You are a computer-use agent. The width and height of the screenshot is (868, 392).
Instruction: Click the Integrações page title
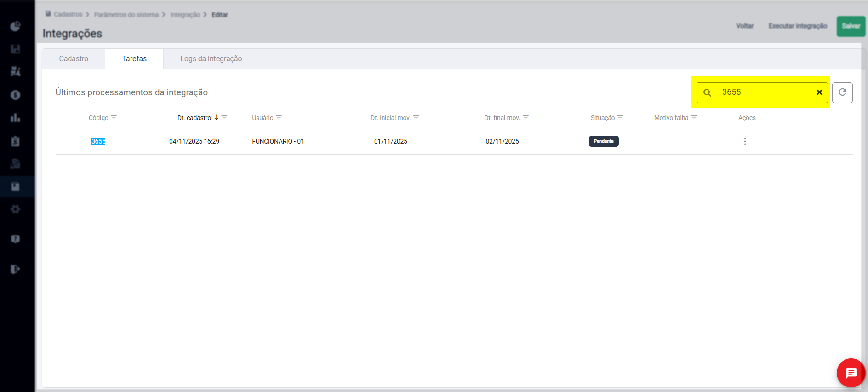[72, 34]
